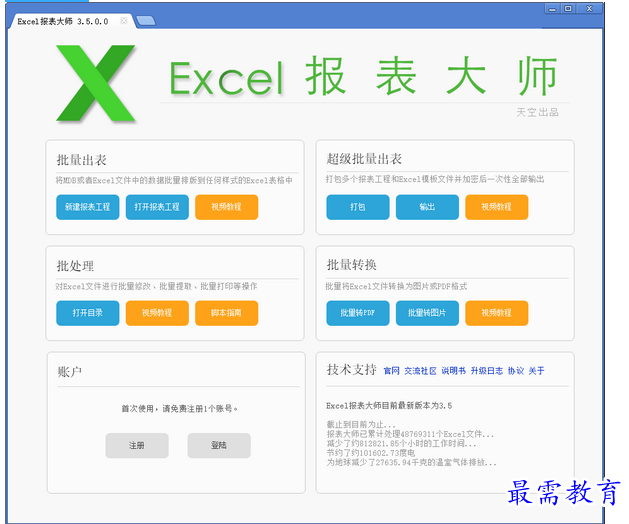This screenshot has width=629, height=524.
Task: Close the Excel报表大师 tab
Action: tap(124, 20)
